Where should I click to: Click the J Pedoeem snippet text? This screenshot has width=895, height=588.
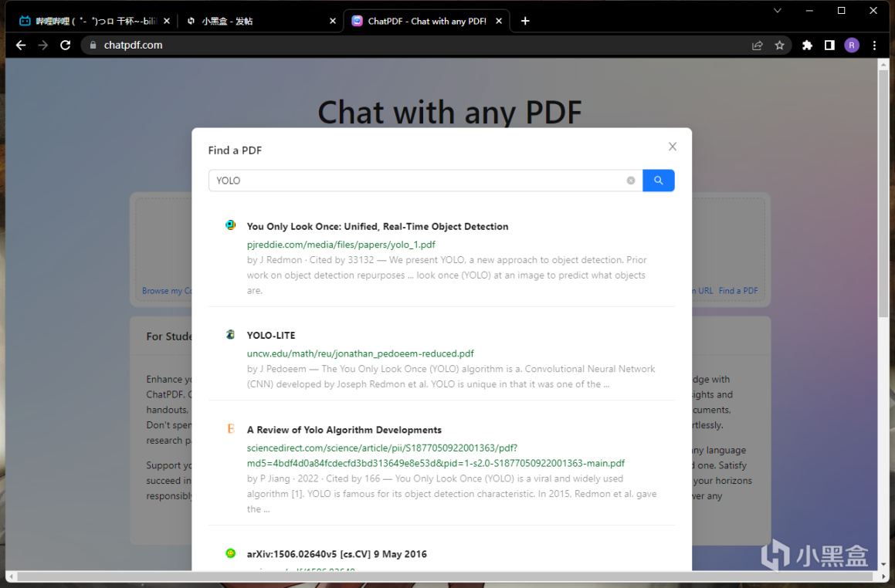[451, 377]
